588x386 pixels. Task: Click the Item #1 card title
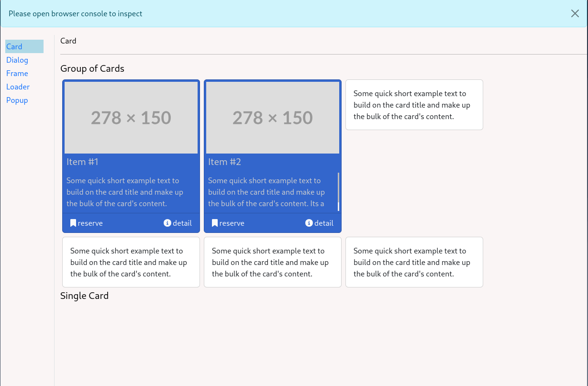coord(82,162)
